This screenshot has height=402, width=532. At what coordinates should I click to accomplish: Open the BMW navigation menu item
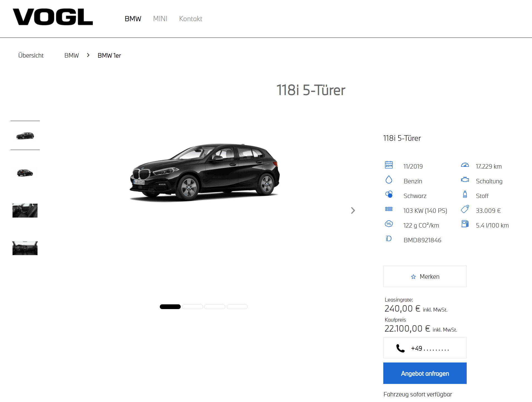click(x=133, y=19)
